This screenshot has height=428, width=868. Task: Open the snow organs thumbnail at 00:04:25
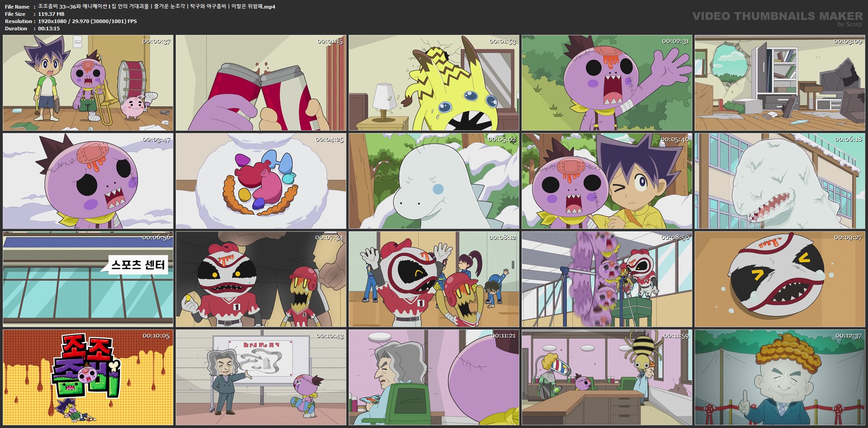tap(261, 181)
